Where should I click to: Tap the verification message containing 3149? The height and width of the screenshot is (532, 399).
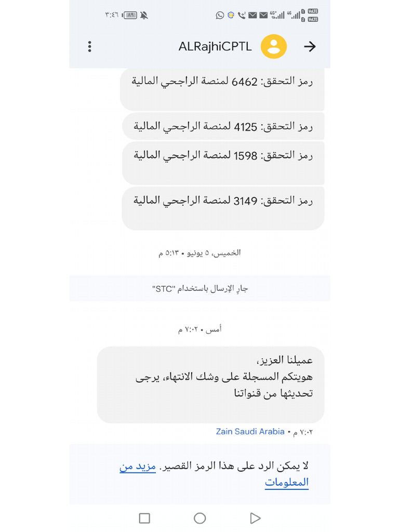[223, 208]
